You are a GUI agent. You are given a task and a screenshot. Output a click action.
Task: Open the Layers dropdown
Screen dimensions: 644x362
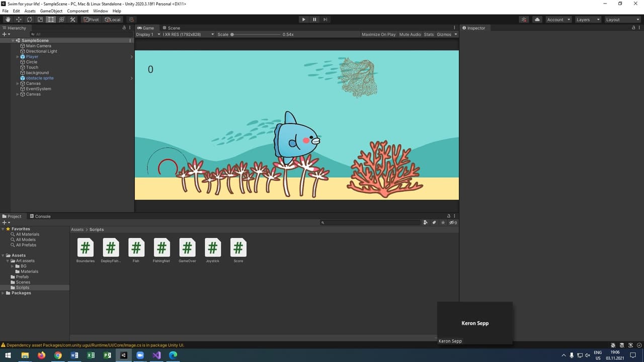[588, 20]
